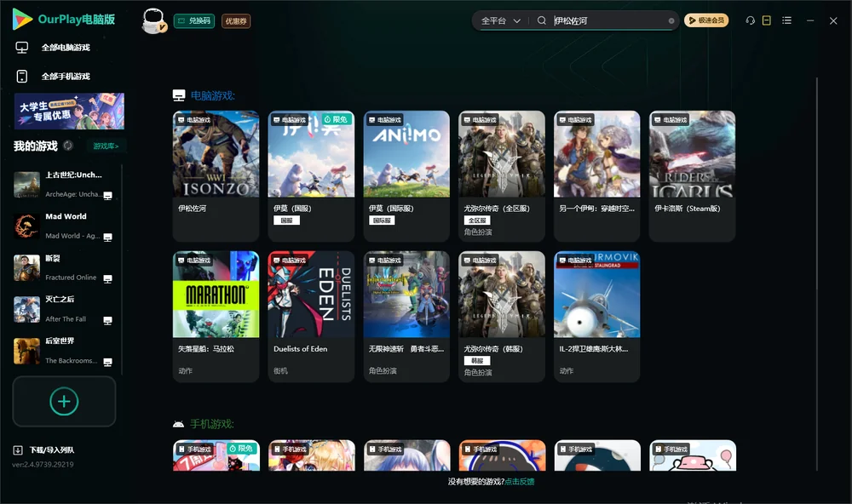Viewport: 852px width, 504px height.
Task: Expand the 全平台 platform dropdown
Action: pyautogui.click(x=500, y=20)
